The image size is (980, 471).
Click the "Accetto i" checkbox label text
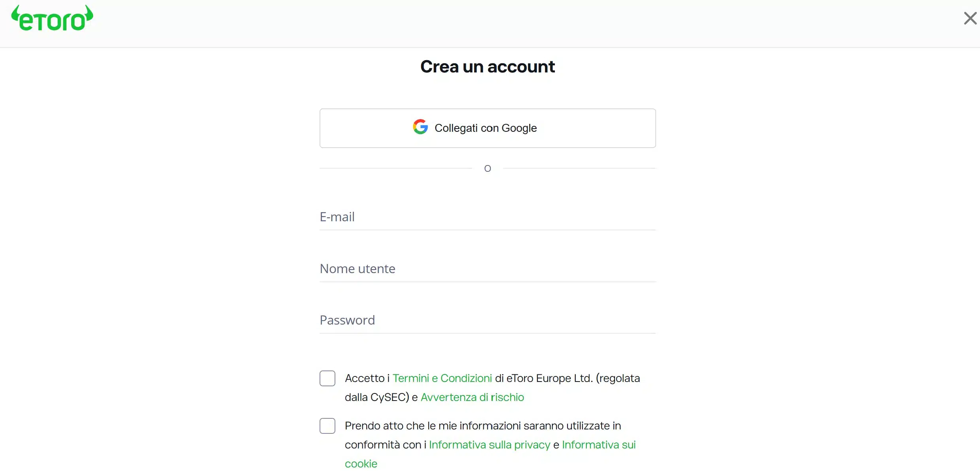click(367, 378)
